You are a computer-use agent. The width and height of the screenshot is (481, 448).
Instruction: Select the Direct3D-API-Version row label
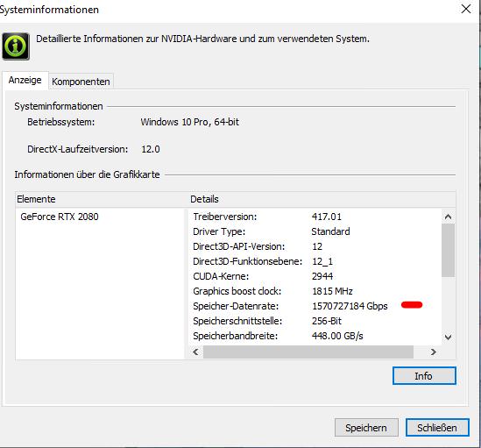pos(238,246)
